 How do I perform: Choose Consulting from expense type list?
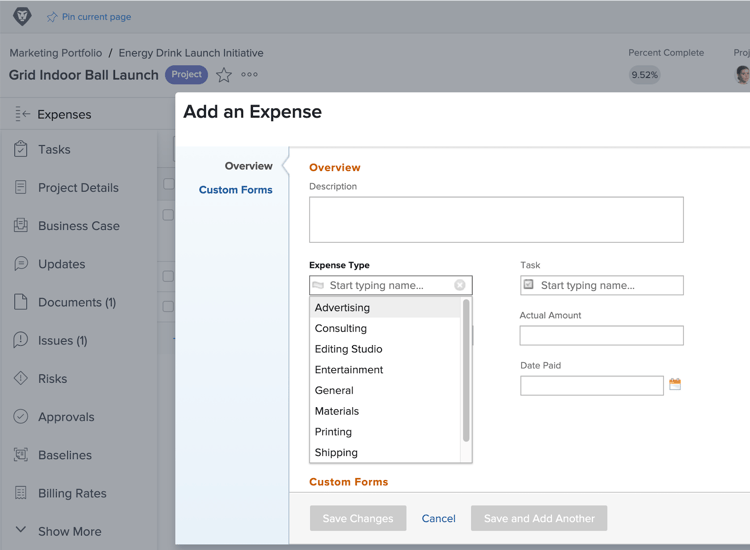tap(385, 328)
